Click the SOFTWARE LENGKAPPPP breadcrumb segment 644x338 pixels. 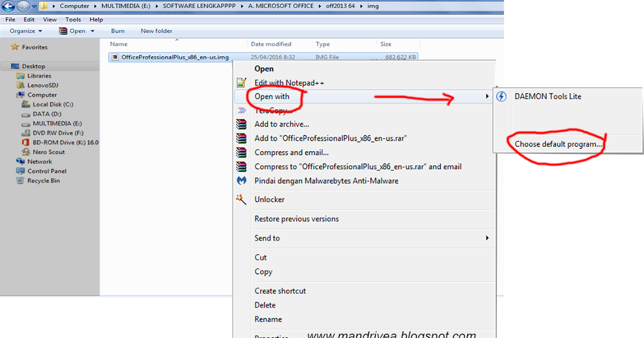click(x=200, y=6)
